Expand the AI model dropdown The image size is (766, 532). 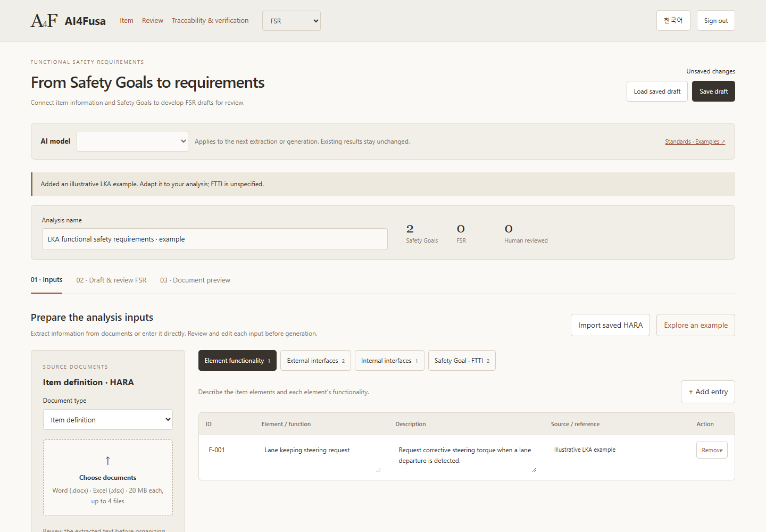pos(132,142)
